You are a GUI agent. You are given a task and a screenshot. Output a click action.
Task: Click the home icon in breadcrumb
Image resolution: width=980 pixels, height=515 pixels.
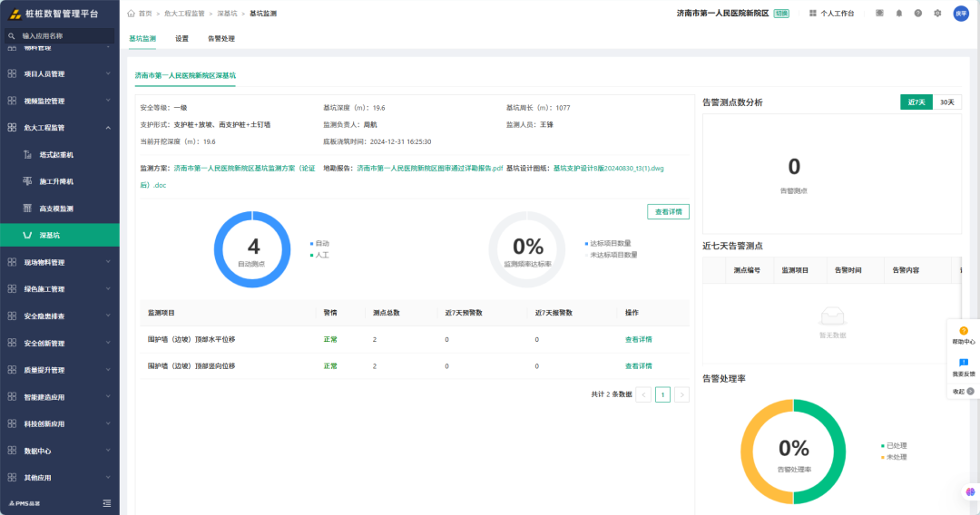pos(132,13)
